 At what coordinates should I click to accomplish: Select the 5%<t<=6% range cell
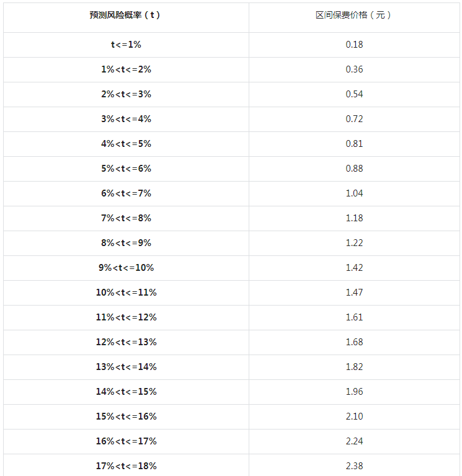coord(126,169)
